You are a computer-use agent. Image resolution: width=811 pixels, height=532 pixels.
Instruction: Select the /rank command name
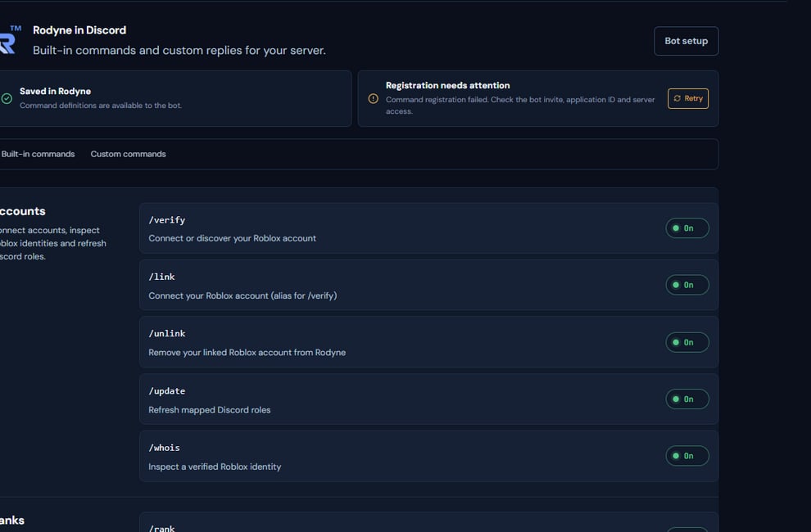161,528
